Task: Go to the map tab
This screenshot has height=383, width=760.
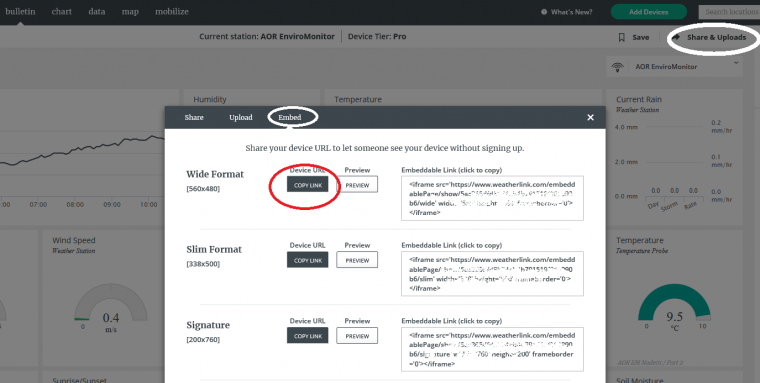Action: [130, 12]
